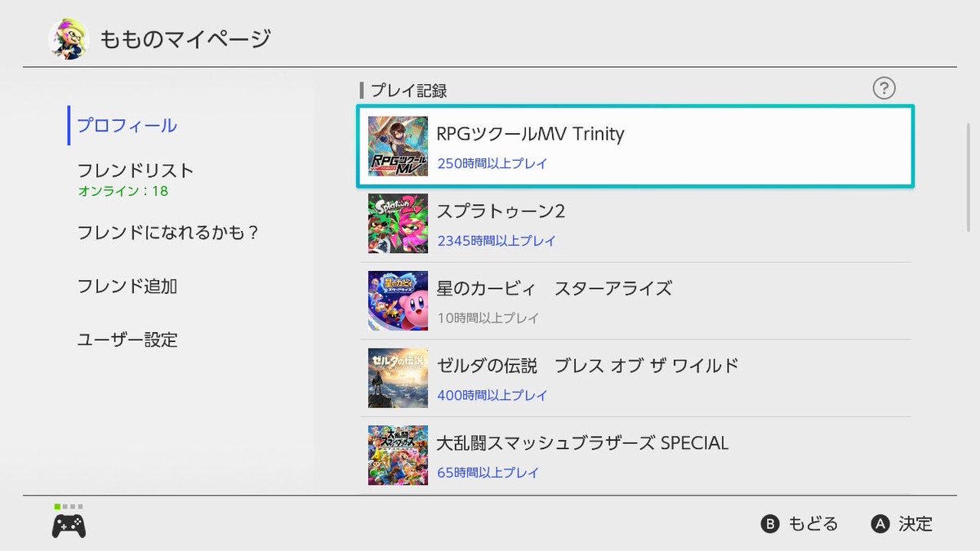
Task: Click the 2345時間以上プレイ playtime text
Action: (x=496, y=241)
